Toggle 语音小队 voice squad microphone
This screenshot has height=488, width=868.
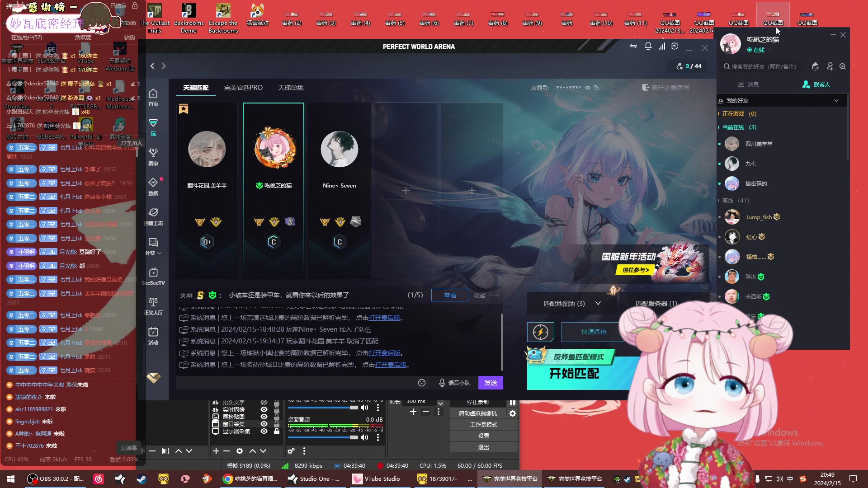coord(454,383)
